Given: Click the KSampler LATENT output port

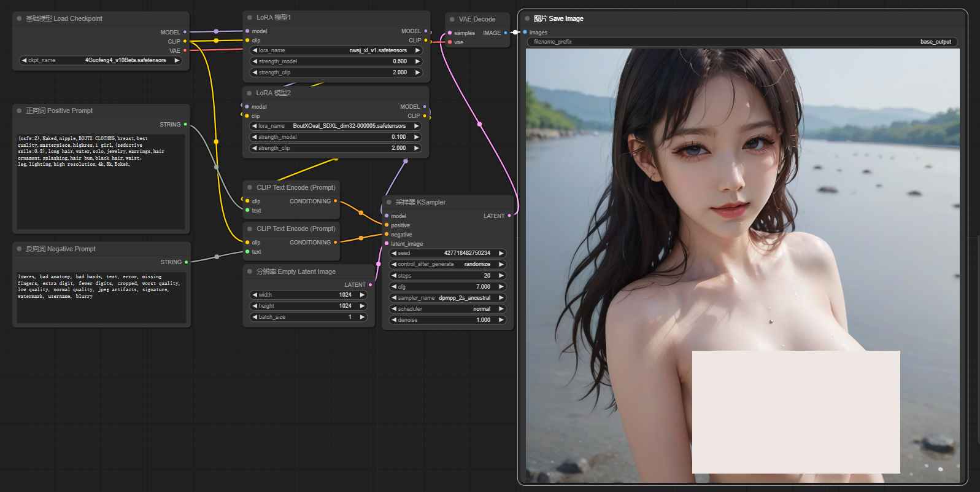Looking at the screenshot, I should click(x=509, y=216).
